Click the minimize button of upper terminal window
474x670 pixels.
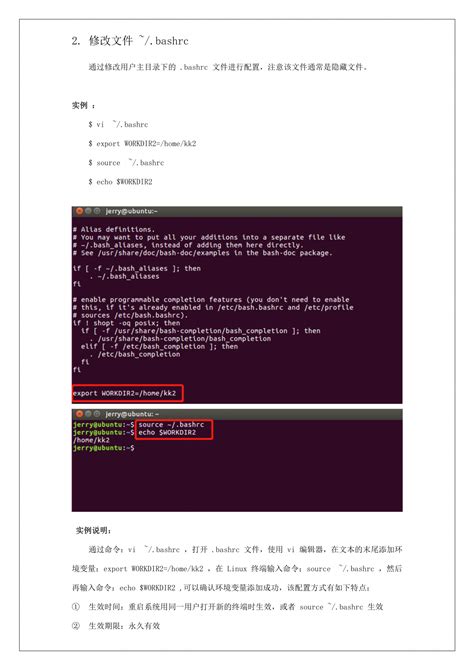88,211
